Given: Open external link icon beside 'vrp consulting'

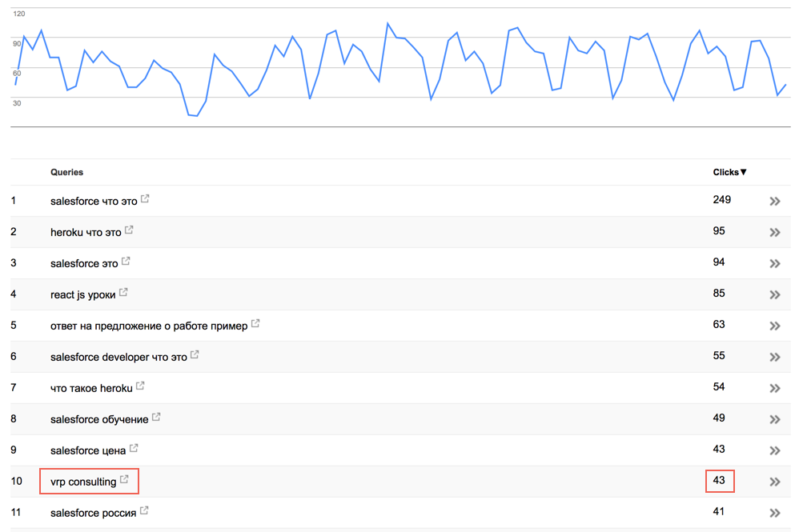Looking at the screenshot, I should (x=124, y=479).
